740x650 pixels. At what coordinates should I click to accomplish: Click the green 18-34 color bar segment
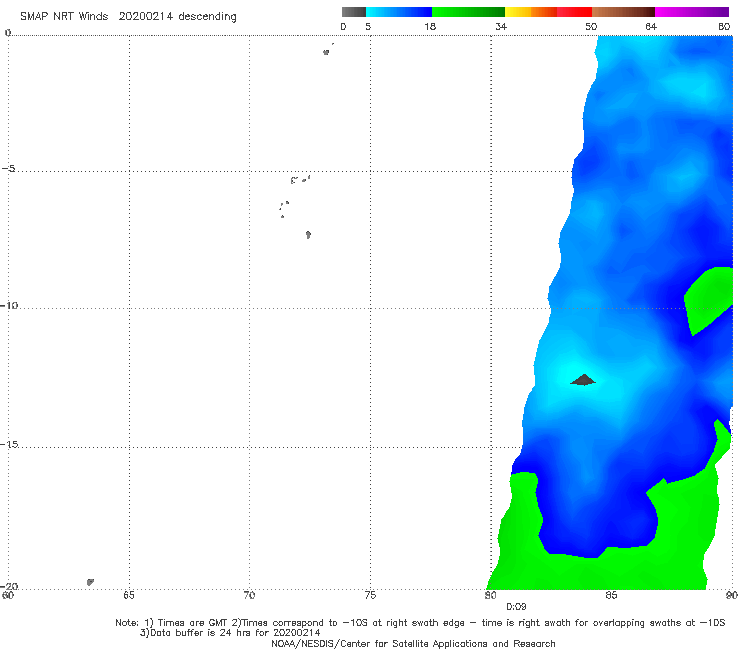[x=468, y=12]
